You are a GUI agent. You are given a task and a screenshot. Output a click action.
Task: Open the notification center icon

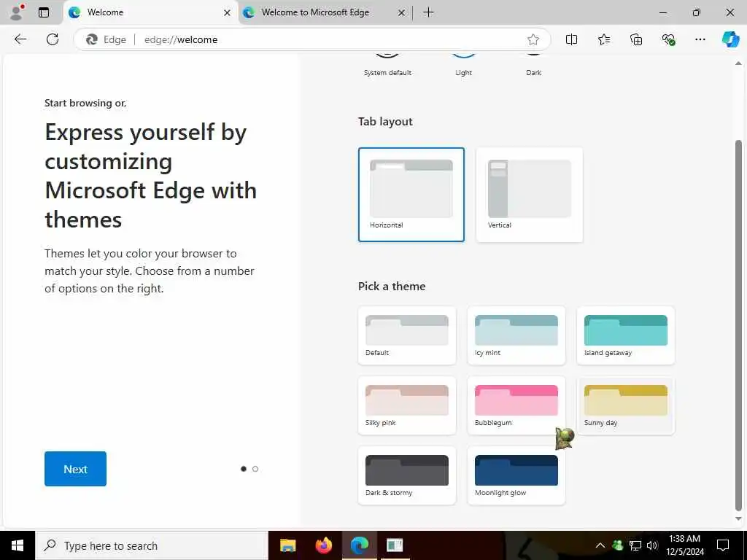click(723, 545)
